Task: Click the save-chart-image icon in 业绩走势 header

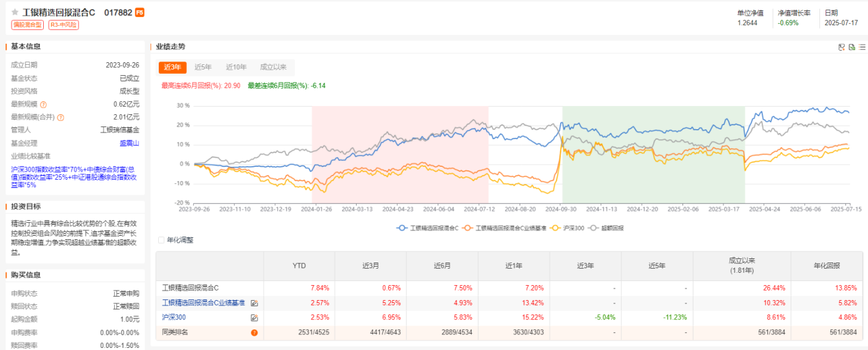Action: (841, 47)
